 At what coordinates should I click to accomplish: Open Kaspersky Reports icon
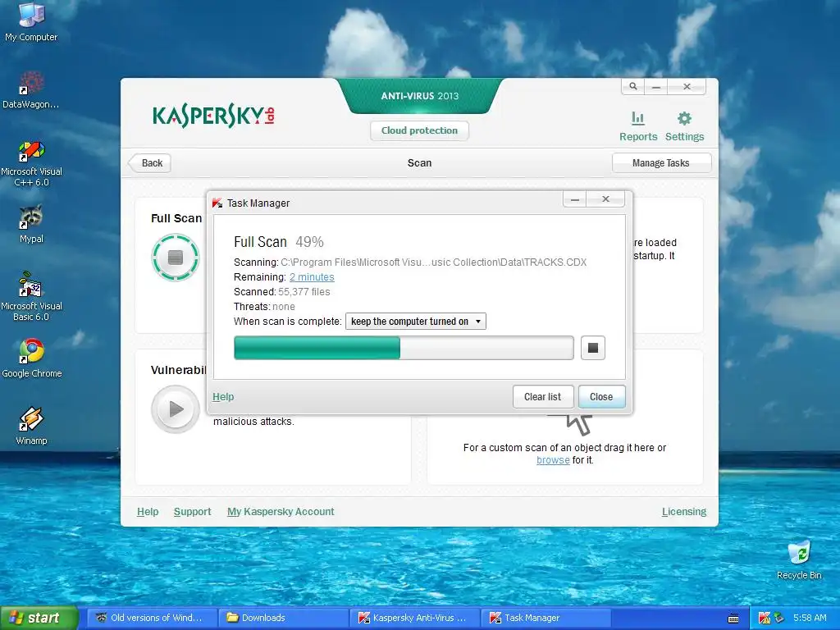[638, 126]
